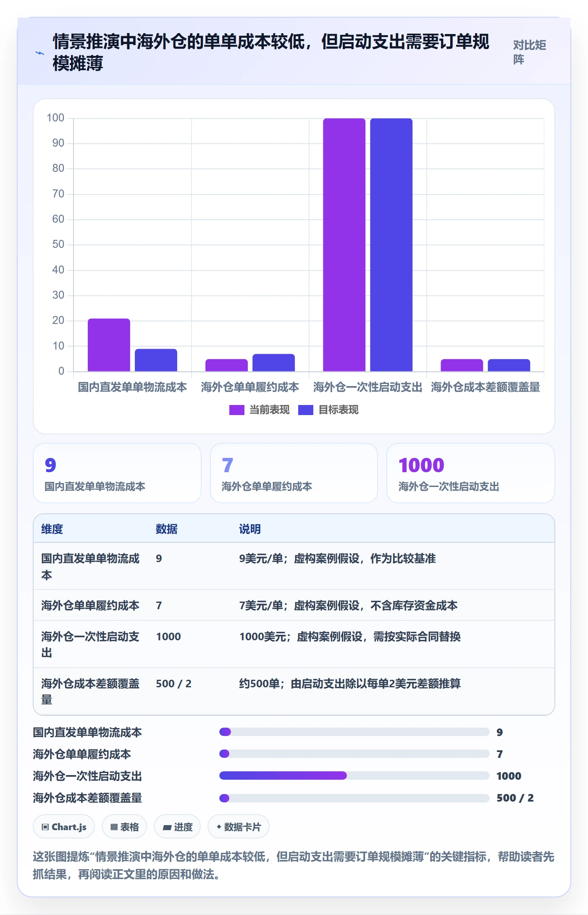588x915 pixels.
Task: Click x-axis label 海外仓成本差额覆盖量
Action: click(486, 387)
